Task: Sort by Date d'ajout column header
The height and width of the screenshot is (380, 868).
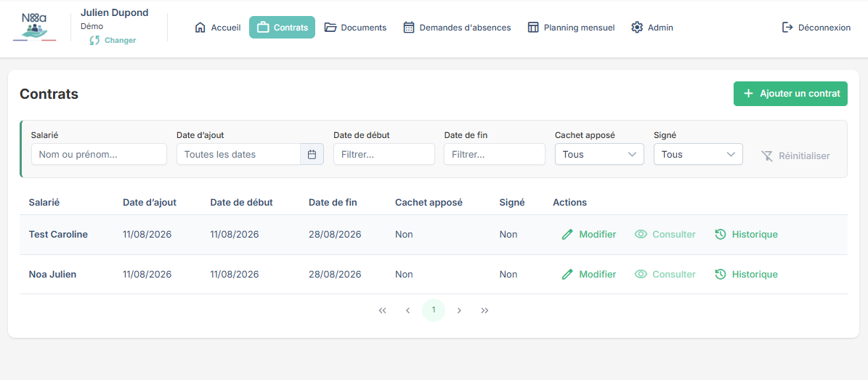Action: (x=150, y=202)
